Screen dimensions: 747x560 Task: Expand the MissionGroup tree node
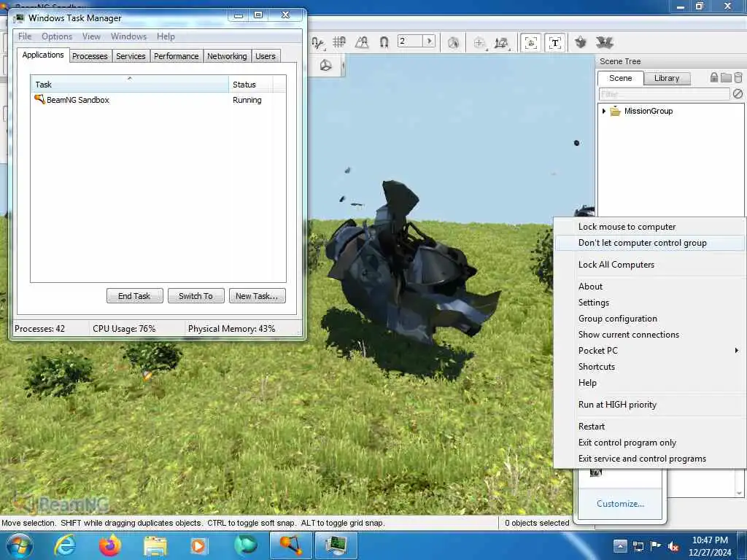point(603,111)
